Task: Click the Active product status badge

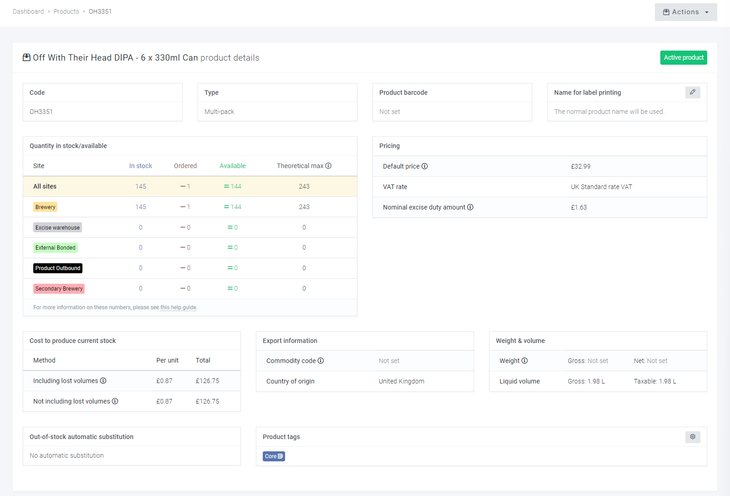Action: 683,58
